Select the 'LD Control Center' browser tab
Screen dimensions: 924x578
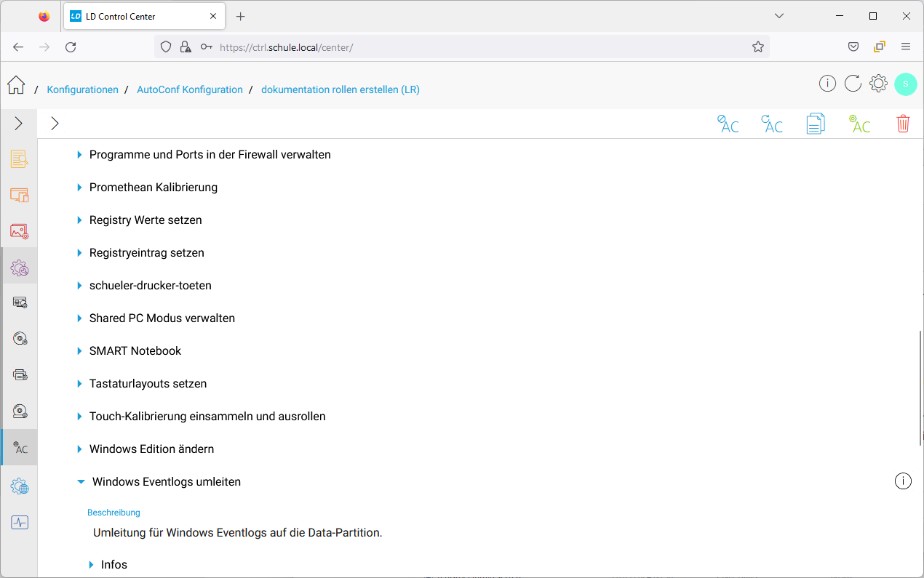pos(146,16)
